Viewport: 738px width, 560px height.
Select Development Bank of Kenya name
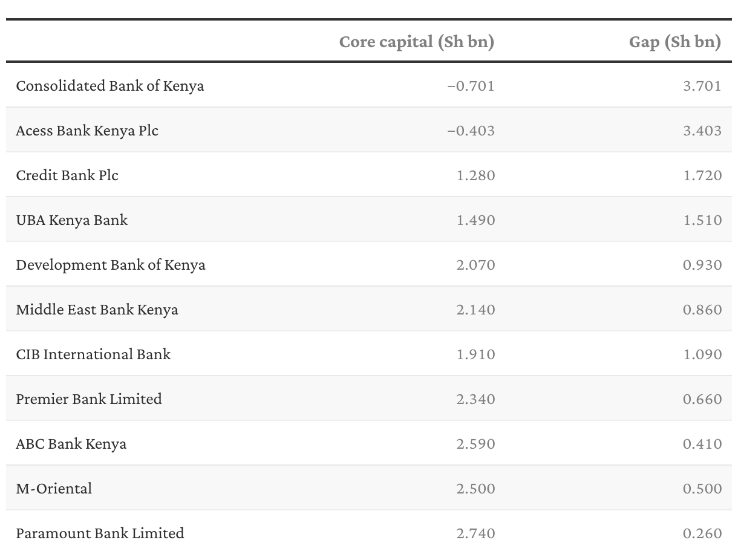111,265
